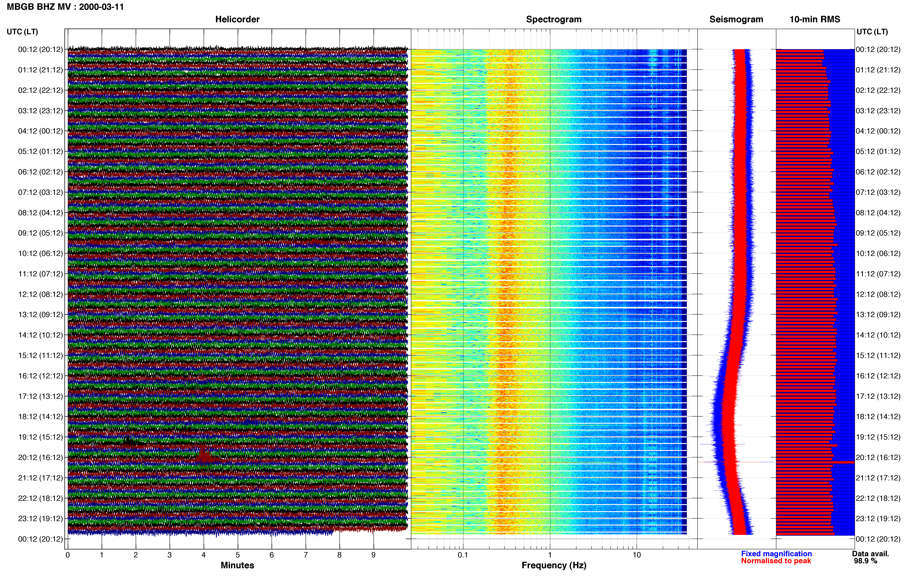Viewport: 924px width, 578px height.
Task: Click the 1 tick on the Frequency axis
Action: tap(550, 555)
